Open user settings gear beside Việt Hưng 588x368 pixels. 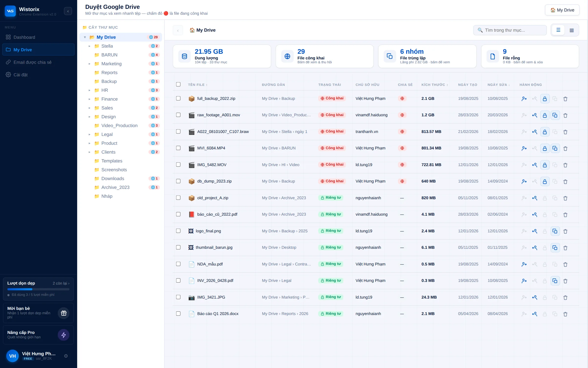[66, 356]
